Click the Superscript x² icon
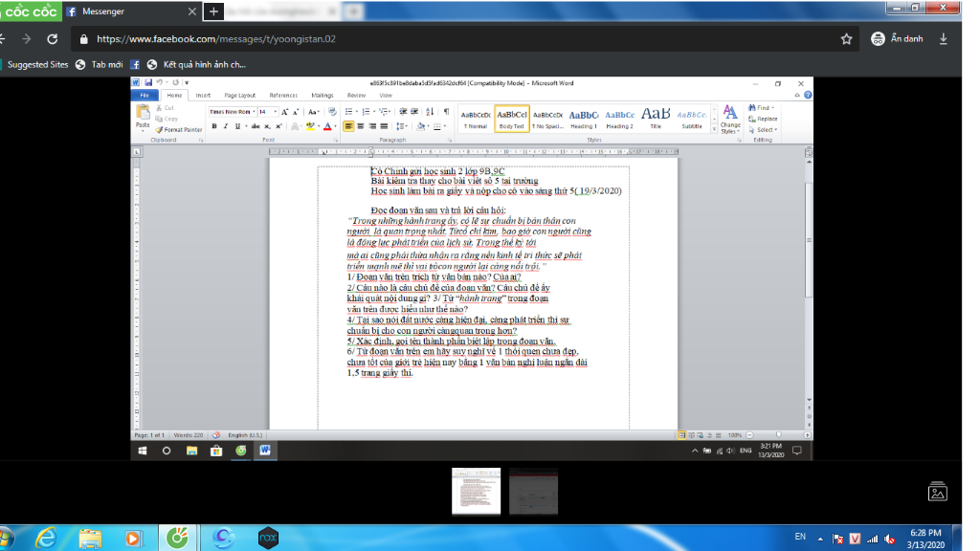This screenshot has width=980, height=551. 278,126
